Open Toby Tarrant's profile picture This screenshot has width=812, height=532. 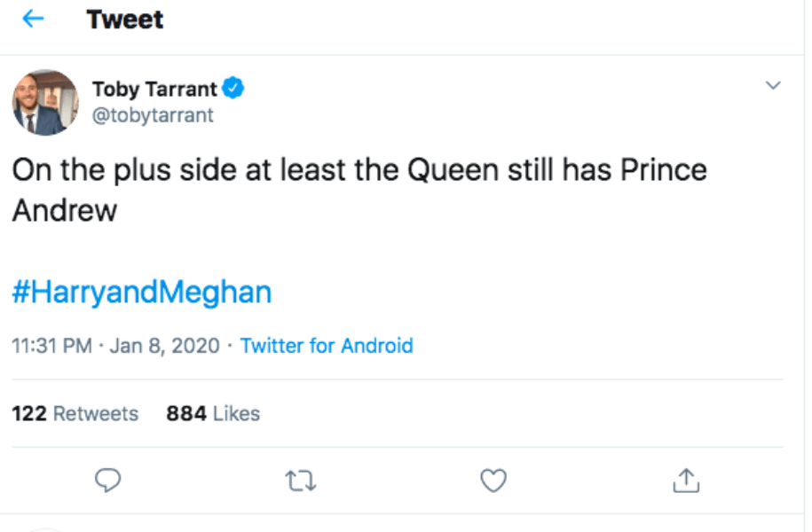(x=44, y=102)
